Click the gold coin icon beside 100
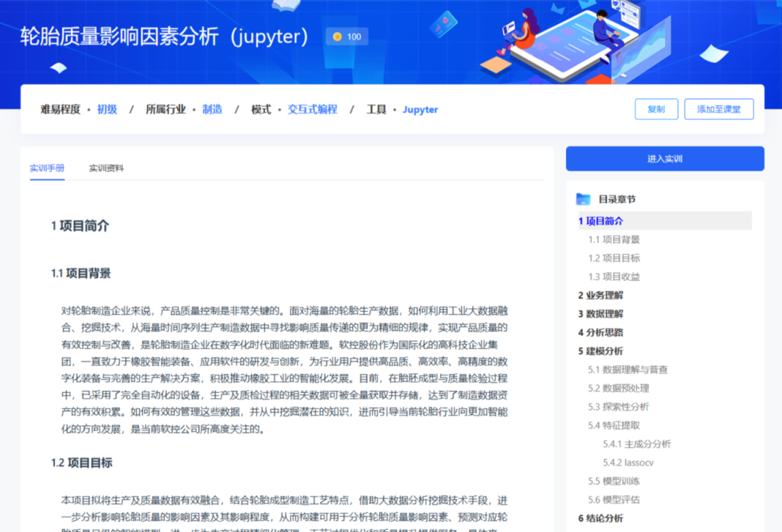 coord(337,36)
